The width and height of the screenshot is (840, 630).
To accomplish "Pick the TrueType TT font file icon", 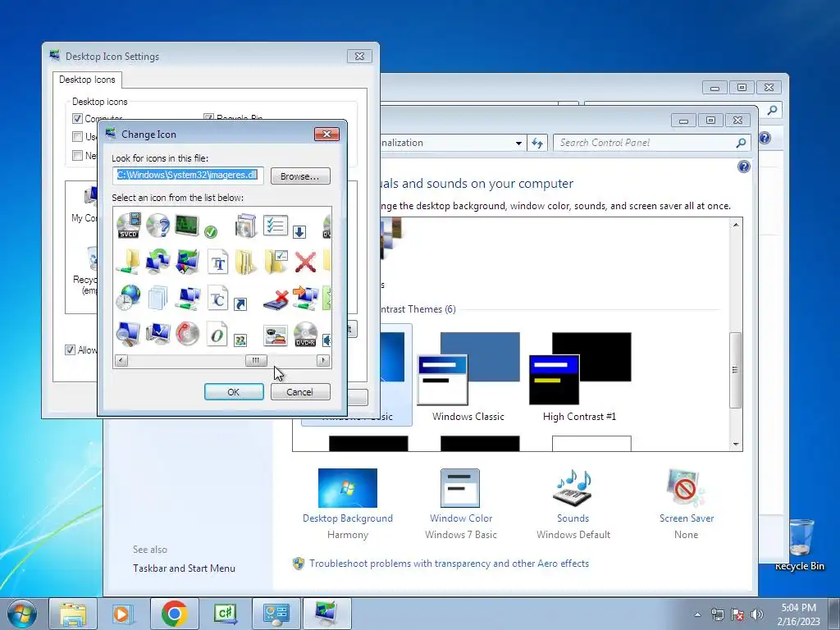I will coord(217,262).
